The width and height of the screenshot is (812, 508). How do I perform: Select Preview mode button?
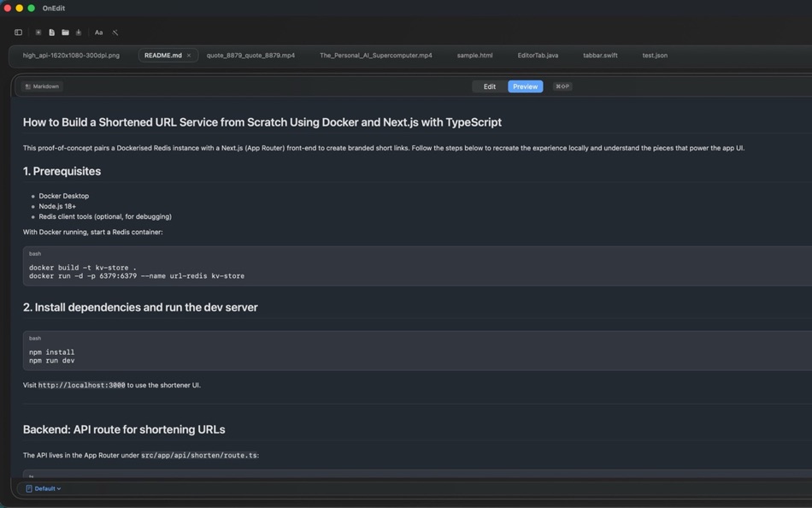pyautogui.click(x=525, y=86)
